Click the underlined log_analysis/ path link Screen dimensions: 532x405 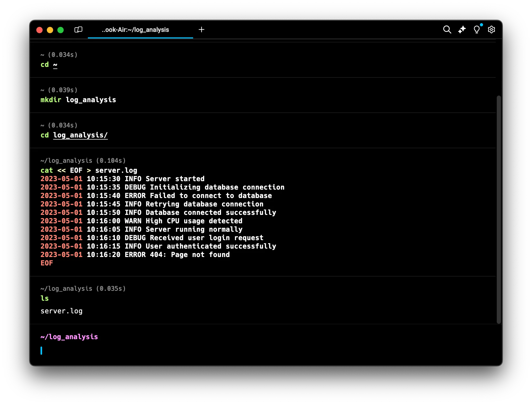(80, 135)
